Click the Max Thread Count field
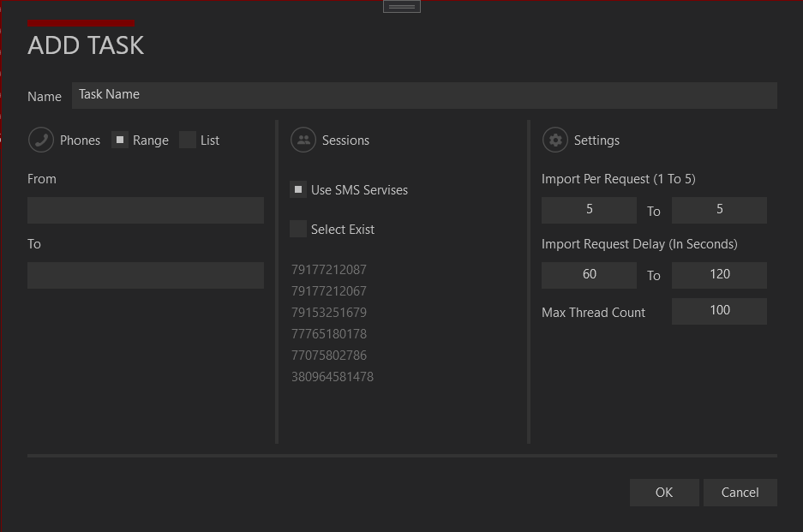Viewport: 803px width, 532px height. click(719, 311)
